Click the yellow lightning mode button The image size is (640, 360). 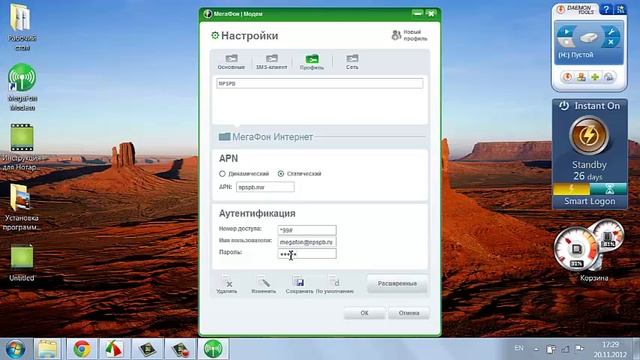(571, 189)
